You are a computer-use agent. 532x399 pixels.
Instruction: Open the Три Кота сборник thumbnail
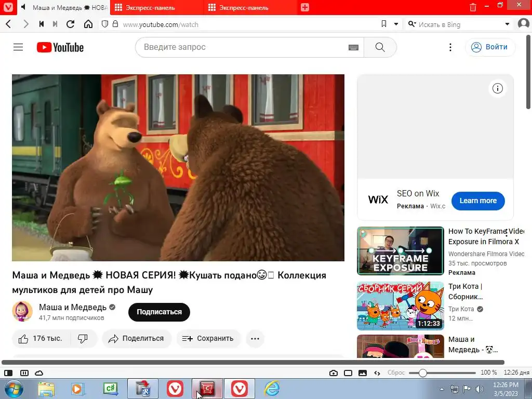401,305
